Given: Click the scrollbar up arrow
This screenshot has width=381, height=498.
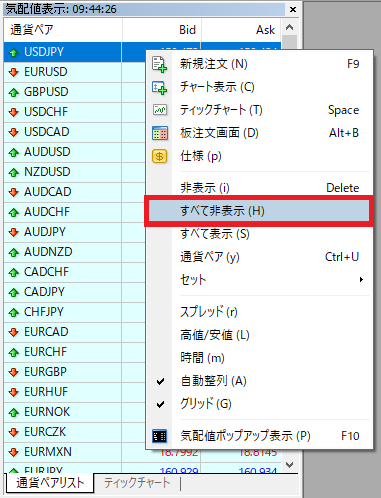Looking at the screenshot, I should [290, 27].
